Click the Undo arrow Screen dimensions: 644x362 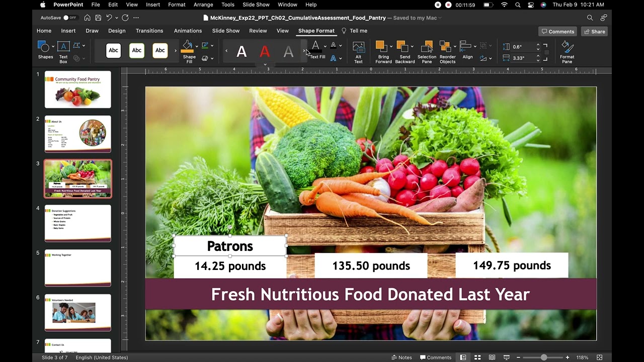coord(109,18)
